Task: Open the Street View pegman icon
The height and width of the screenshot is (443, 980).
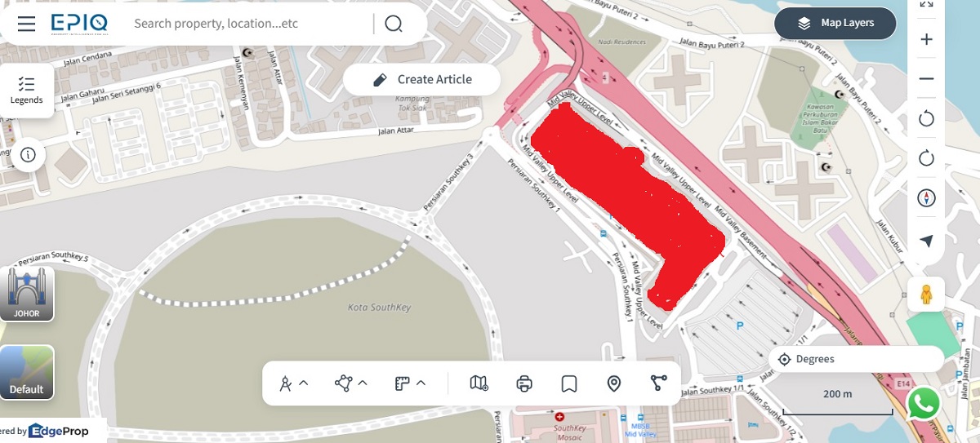Action: (x=926, y=294)
